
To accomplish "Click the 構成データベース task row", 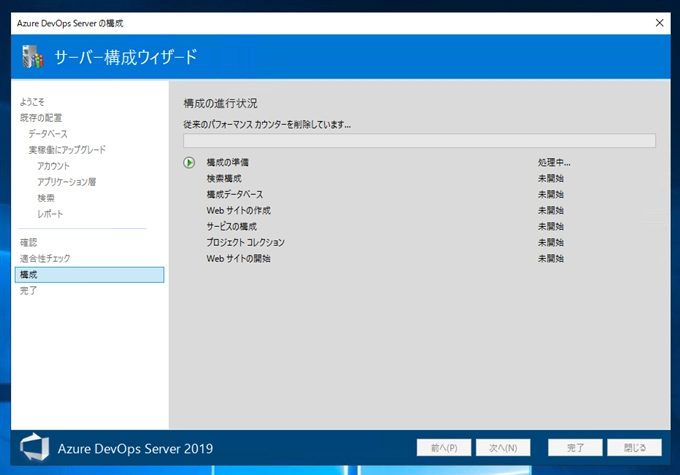I will click(235, 195).
